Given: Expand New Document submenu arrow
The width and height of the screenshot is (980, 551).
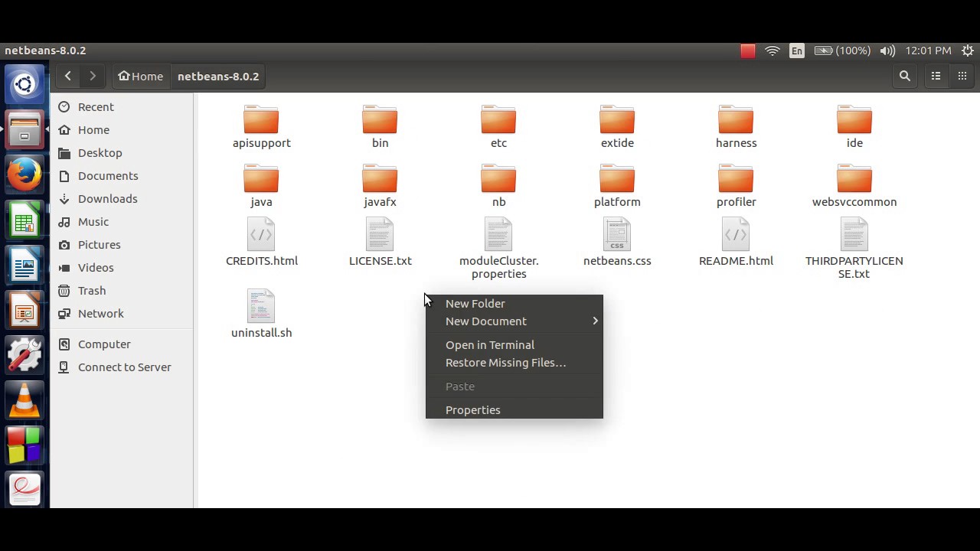Looking at the screenshot, I should [595, 321].
